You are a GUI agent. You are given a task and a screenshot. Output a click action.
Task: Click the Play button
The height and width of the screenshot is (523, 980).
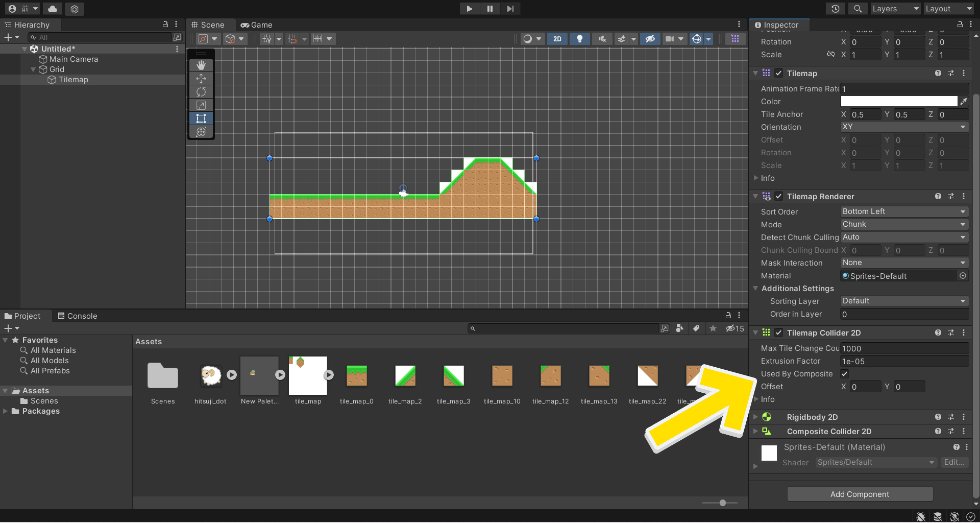469,9
